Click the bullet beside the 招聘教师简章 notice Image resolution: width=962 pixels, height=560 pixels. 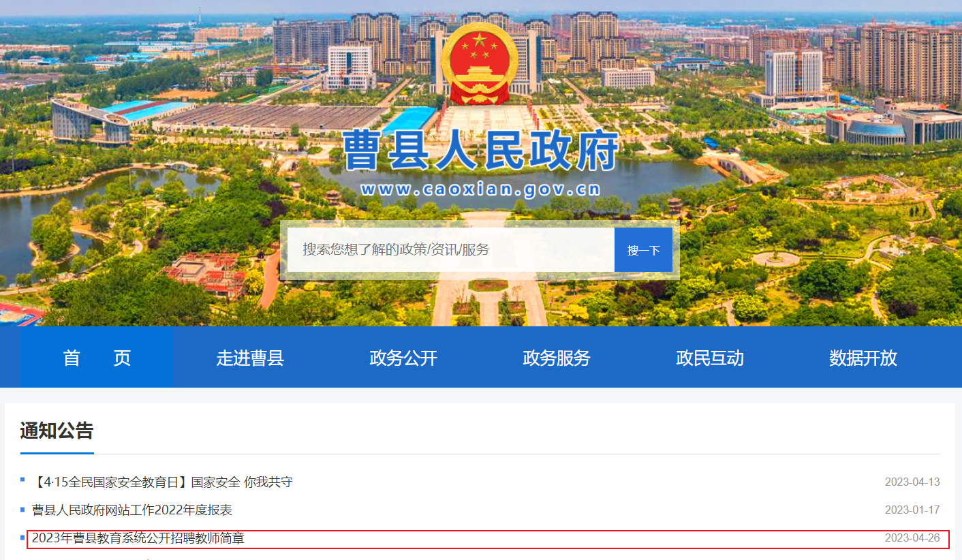click(22, 538)
